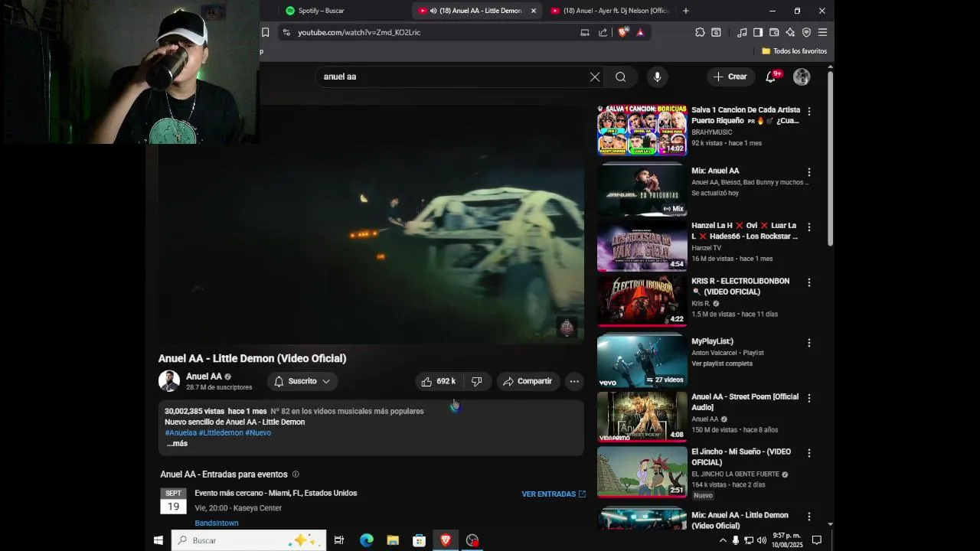Click the video player to pause
Viewport: 980px width, 551px height.
pos(371,224)
